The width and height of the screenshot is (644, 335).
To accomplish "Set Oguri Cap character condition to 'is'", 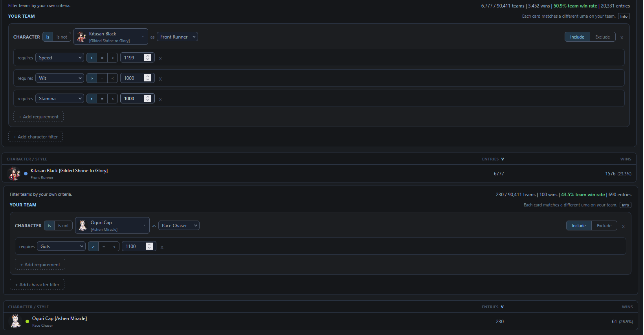I will coord(50,226).
